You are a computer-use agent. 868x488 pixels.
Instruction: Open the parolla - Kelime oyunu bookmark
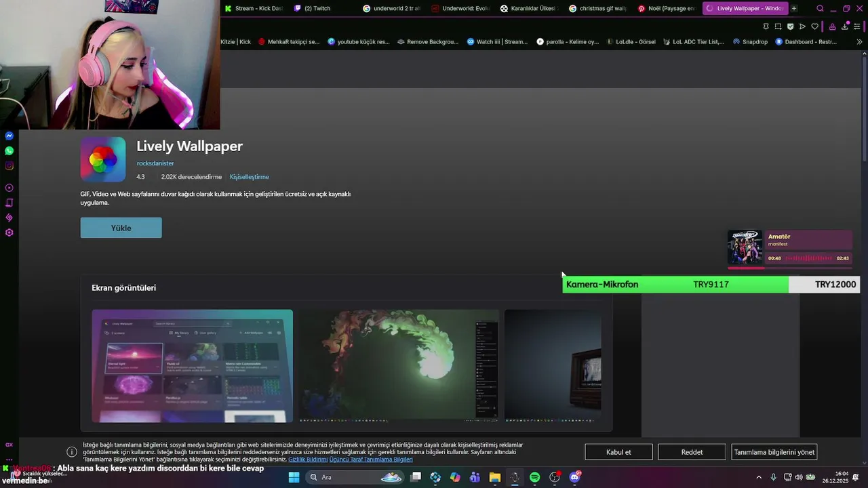pos(568,41)
